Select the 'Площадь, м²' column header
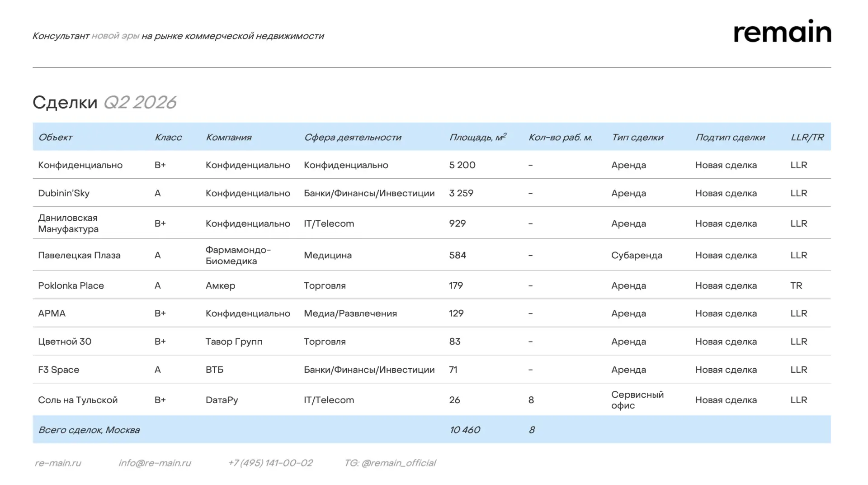Viewport: 868px width, 485px height. click(478, 137)
